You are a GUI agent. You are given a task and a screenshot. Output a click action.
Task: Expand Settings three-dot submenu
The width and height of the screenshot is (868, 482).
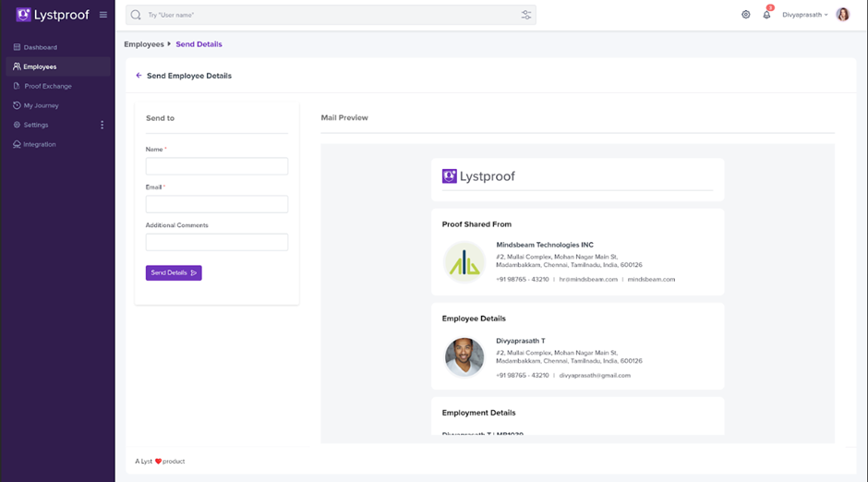[x=102, y=125]
